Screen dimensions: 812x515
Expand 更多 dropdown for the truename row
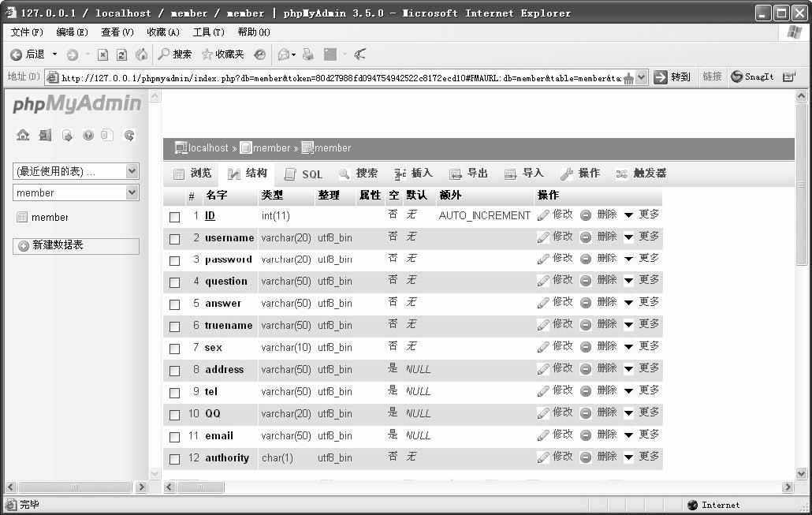pos(642,324)
